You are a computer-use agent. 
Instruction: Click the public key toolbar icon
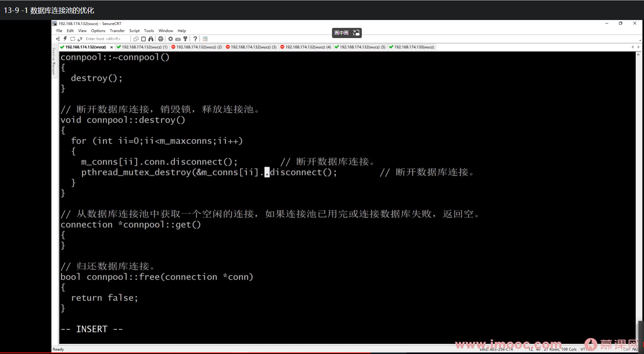(x=185, y=39)
